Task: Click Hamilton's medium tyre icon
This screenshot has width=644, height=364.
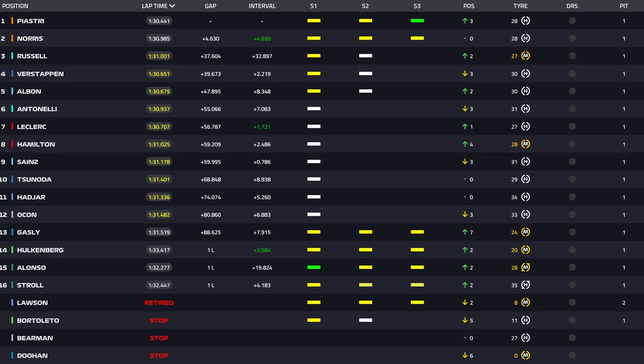Action: coord(526,144)
